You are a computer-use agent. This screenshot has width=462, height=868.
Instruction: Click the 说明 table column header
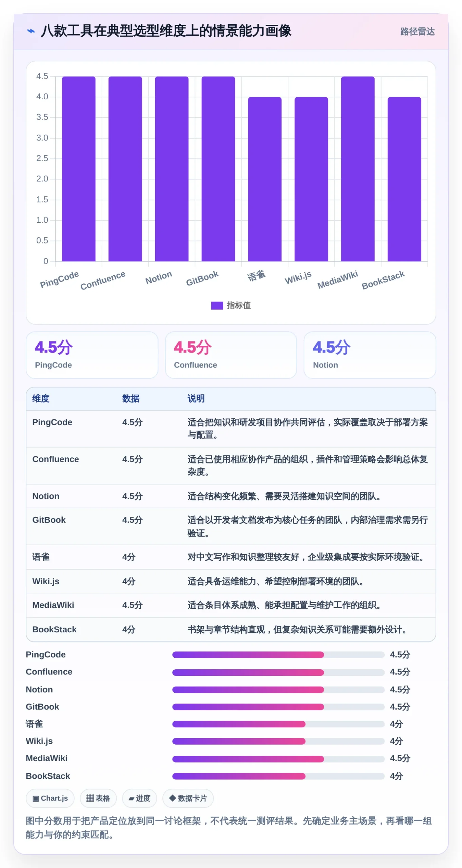[x=196, y=399]
